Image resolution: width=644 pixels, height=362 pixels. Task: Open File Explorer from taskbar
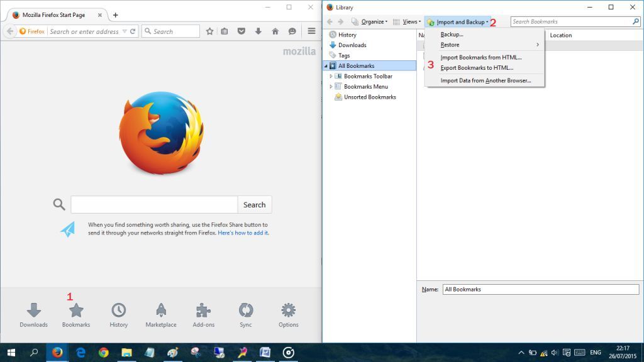click(x=126, y=353)
